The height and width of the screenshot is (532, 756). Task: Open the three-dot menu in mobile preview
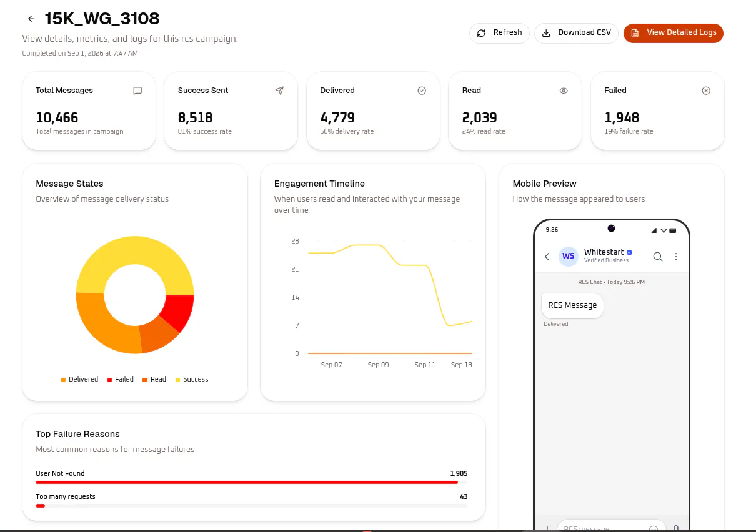[x=676, y=257]
